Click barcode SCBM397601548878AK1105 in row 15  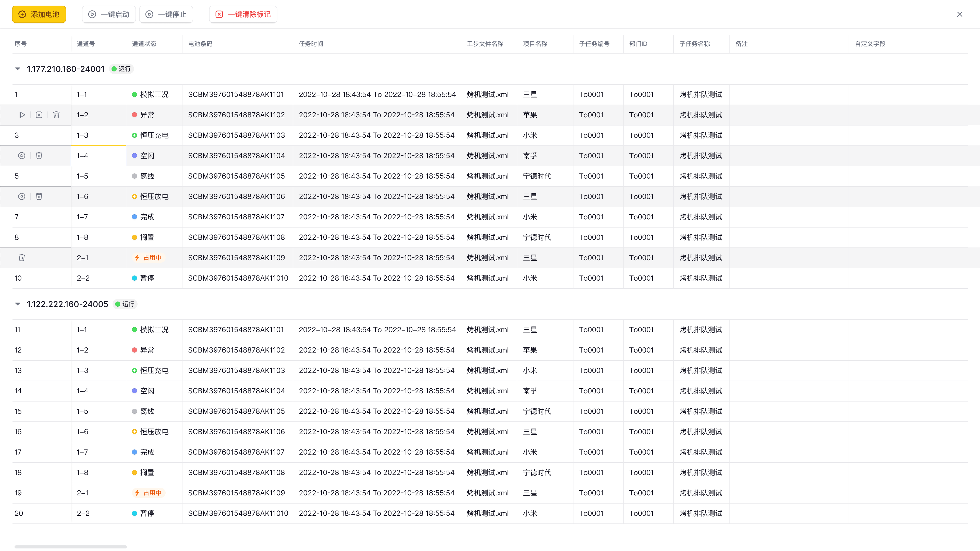(236, 411)
